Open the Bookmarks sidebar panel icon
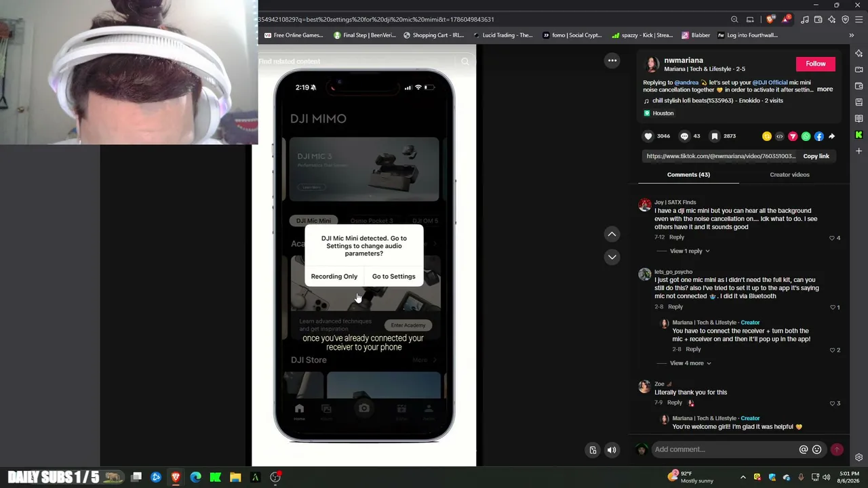This screenshot has height=488, width=868. pyautogui.click(x=859, y=102)
